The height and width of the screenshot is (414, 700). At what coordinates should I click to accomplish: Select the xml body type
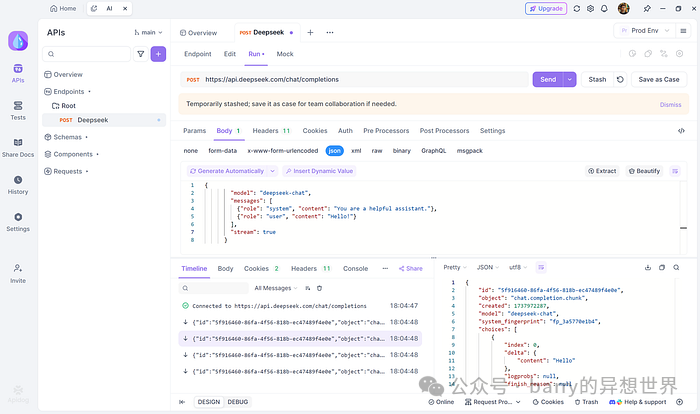click(x=356, y=151)
